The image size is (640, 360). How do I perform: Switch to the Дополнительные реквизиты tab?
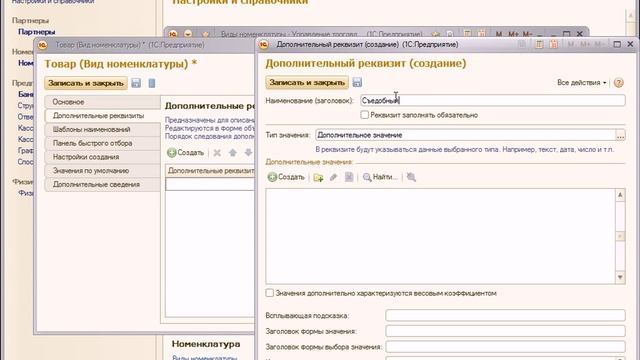[x=102, y=116]
